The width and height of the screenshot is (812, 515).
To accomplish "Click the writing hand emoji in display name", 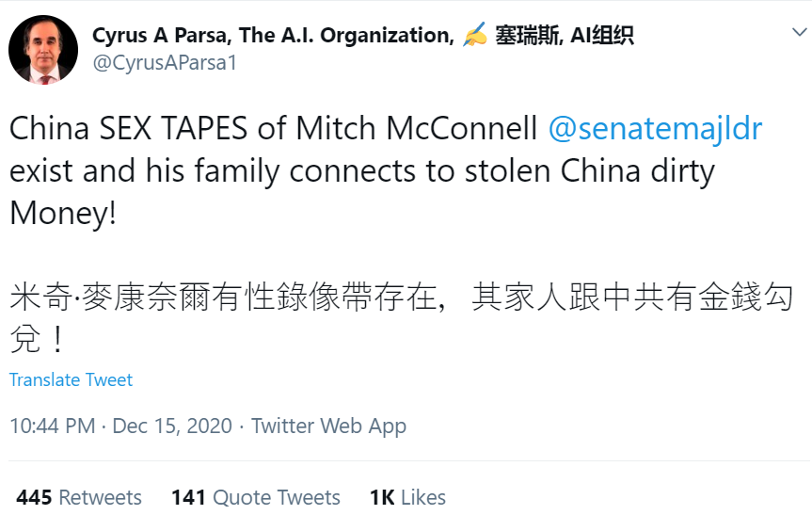I will pyautogui.click(x=476, y=37).
